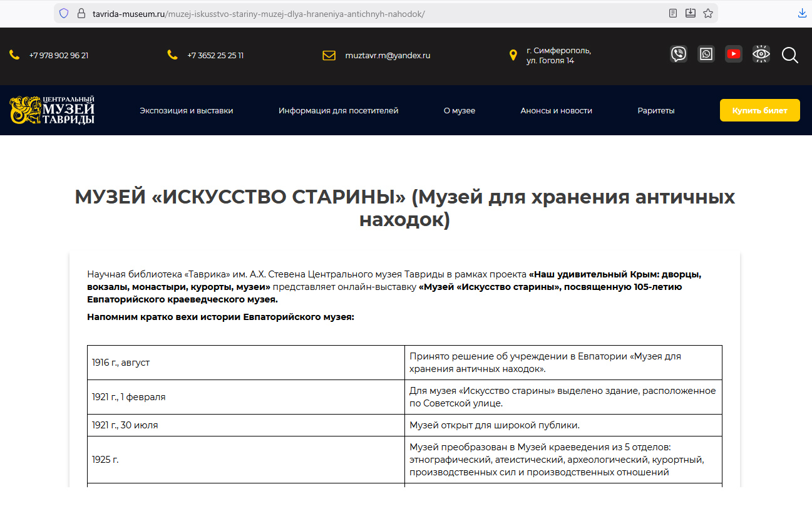Open the browser downloads arrow
Image resolution: width=812 pixels, height=506 pixels.
point(802,13)
